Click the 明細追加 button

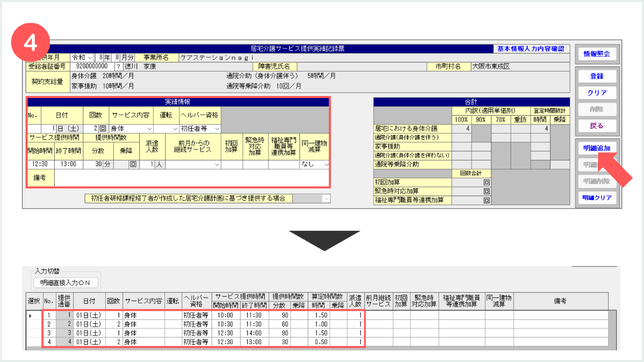tap(597, 148)
